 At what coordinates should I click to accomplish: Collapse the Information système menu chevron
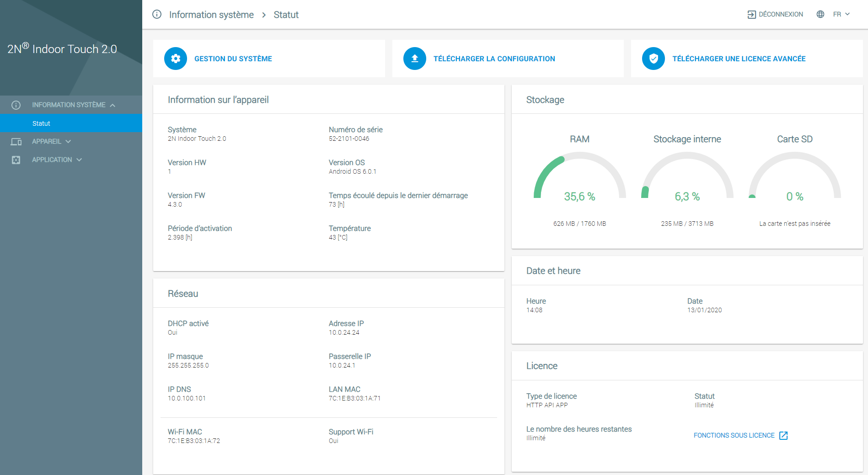point(113,105)
